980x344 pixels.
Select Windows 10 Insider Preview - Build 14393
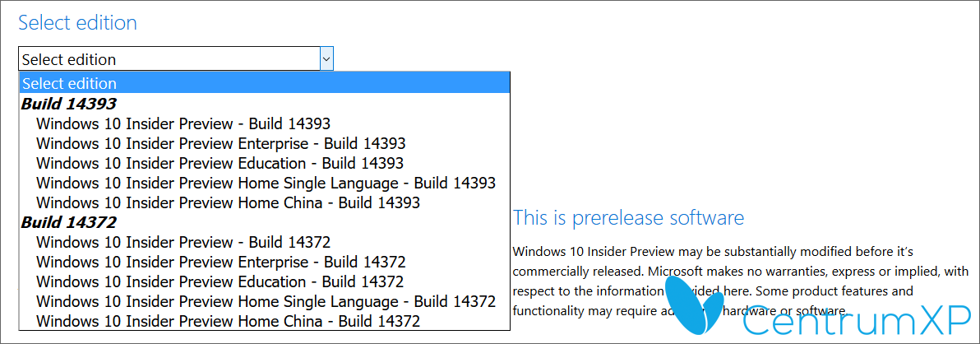(265, 123)
